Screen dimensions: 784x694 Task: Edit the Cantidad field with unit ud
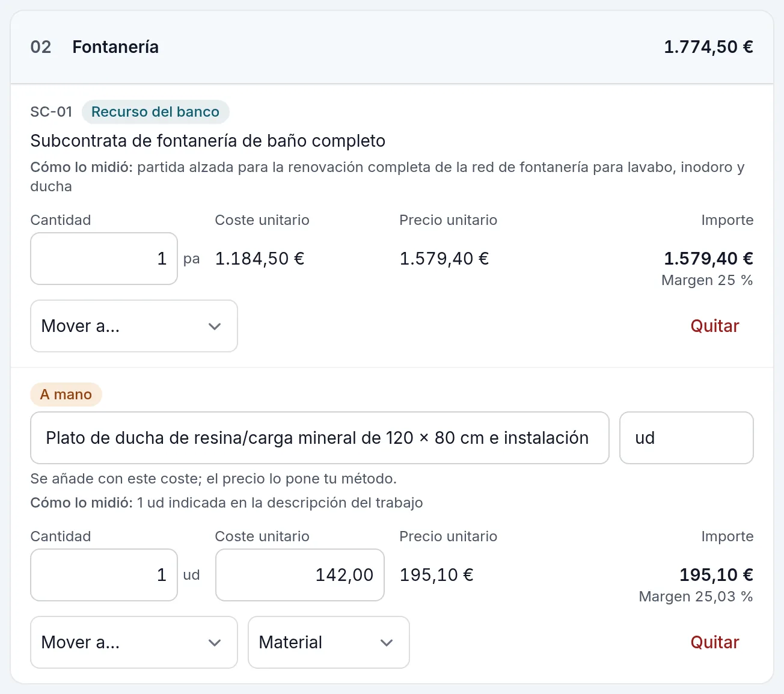tap(104, 575)
